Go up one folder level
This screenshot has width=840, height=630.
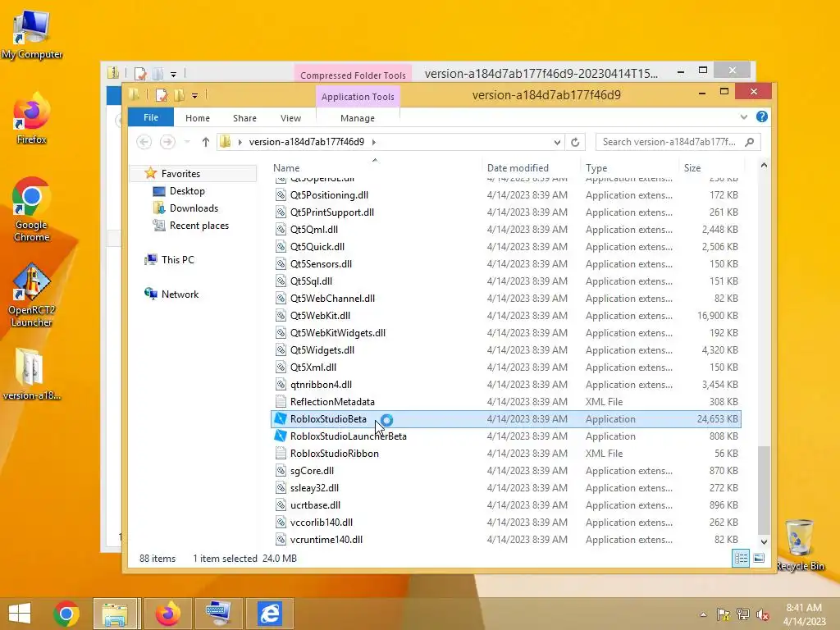[x=206, y=142]
